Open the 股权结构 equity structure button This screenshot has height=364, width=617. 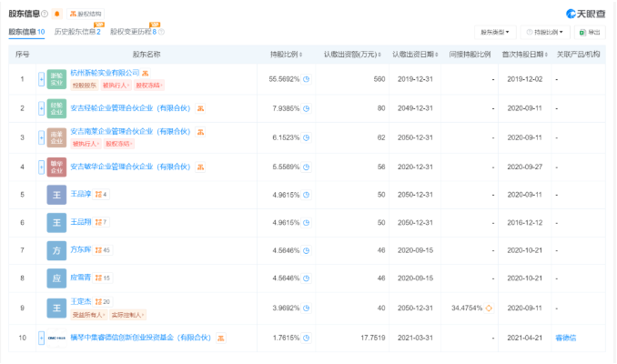[86, 14]
